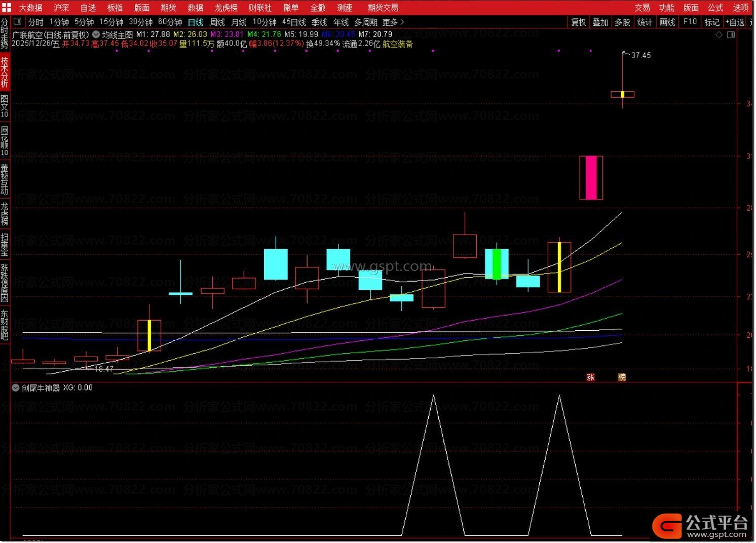Open the 技术分析 side tab
The width and height of the screenshot is (756, 543).
(x=5, y=71)
